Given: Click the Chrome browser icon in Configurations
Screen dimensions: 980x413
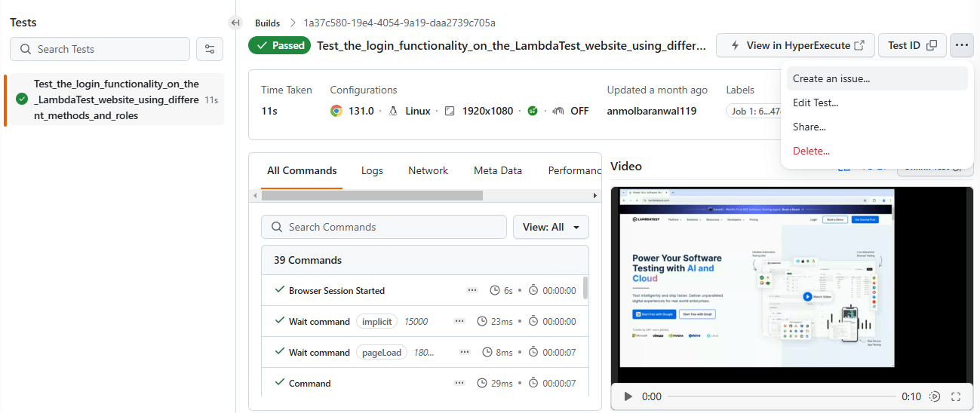Looking at the screenshot, I should [336, 111].
